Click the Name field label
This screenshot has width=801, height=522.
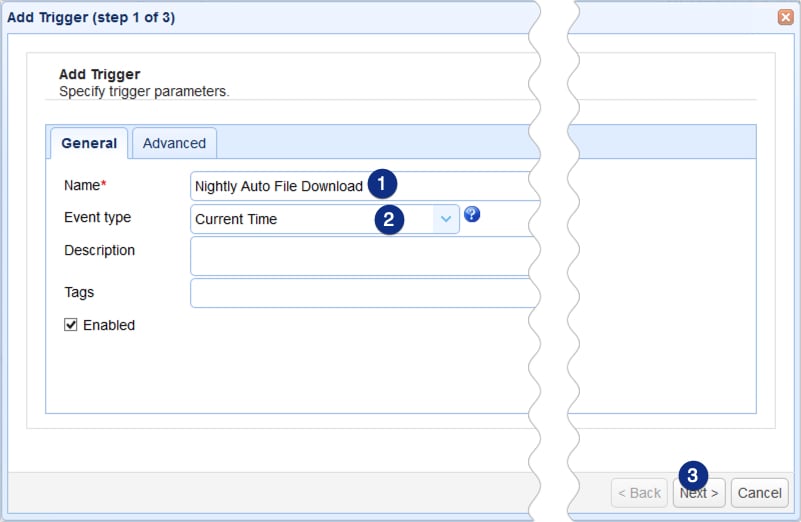(84, 185)
